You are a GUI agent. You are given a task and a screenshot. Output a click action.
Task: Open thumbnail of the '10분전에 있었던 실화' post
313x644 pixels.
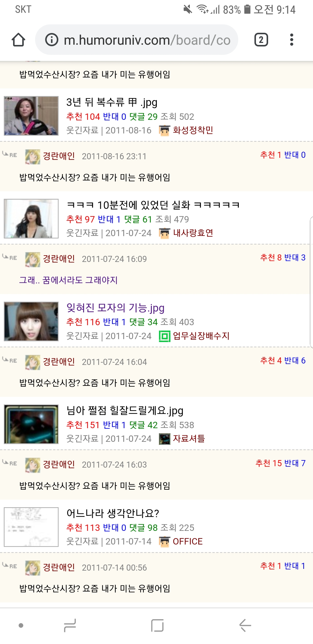pyautogui.click(x=31, y=219)
